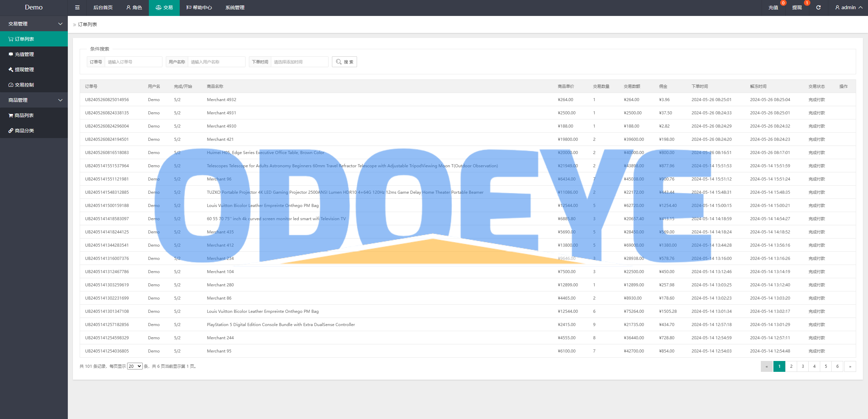Click order number UB2405260825014956
Viewport: 868px width, 419px height.
tap(107, 100)
